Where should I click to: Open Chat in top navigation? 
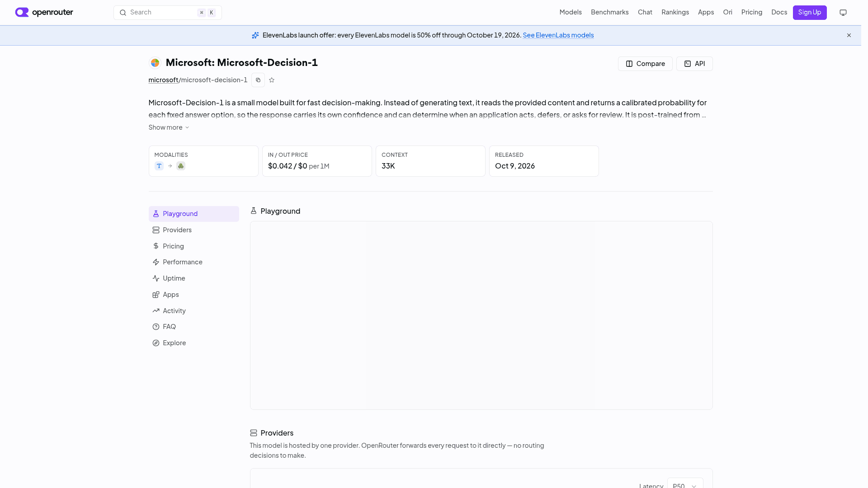pos(645,12)
